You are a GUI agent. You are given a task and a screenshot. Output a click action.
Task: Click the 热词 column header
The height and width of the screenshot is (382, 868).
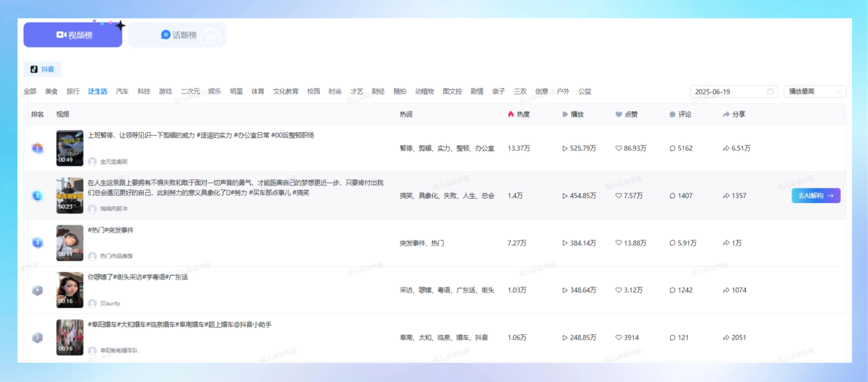point(406,114)
